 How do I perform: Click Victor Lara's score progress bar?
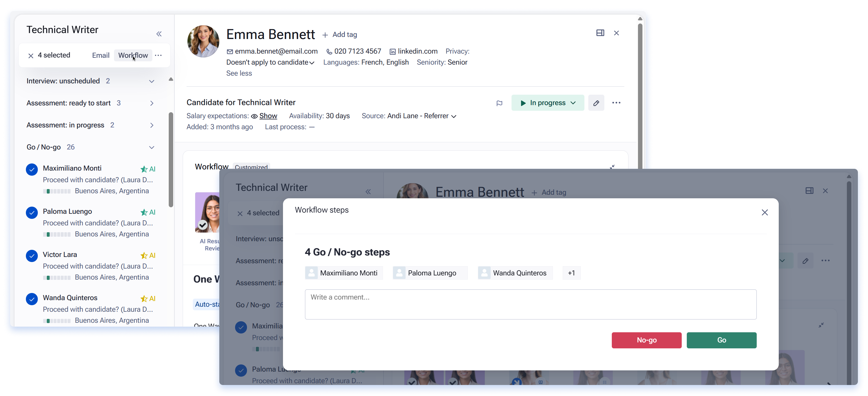tap(57, 278)
